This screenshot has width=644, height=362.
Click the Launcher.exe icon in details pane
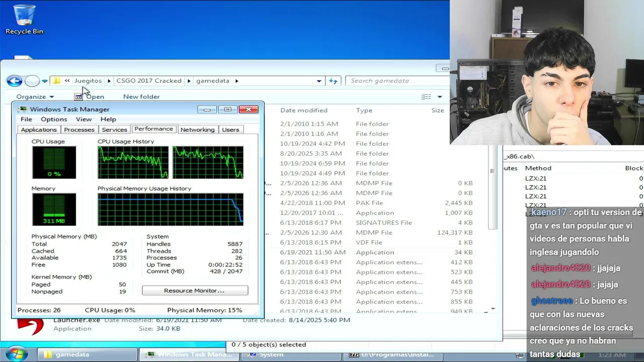(30, 326)
